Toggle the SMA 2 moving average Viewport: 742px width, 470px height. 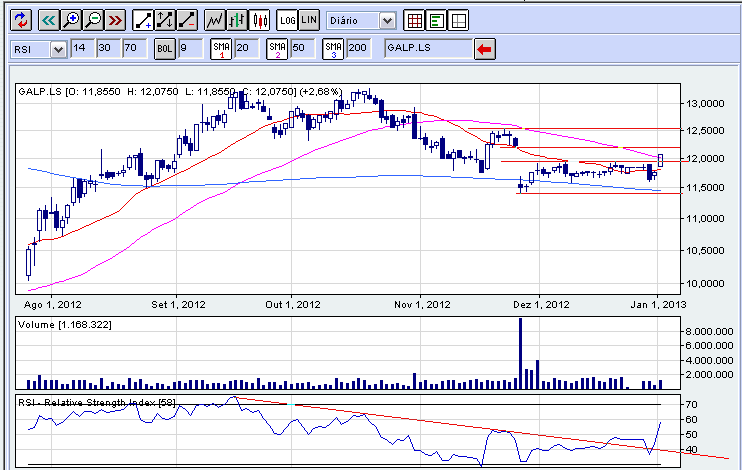[x=277, y=49]
